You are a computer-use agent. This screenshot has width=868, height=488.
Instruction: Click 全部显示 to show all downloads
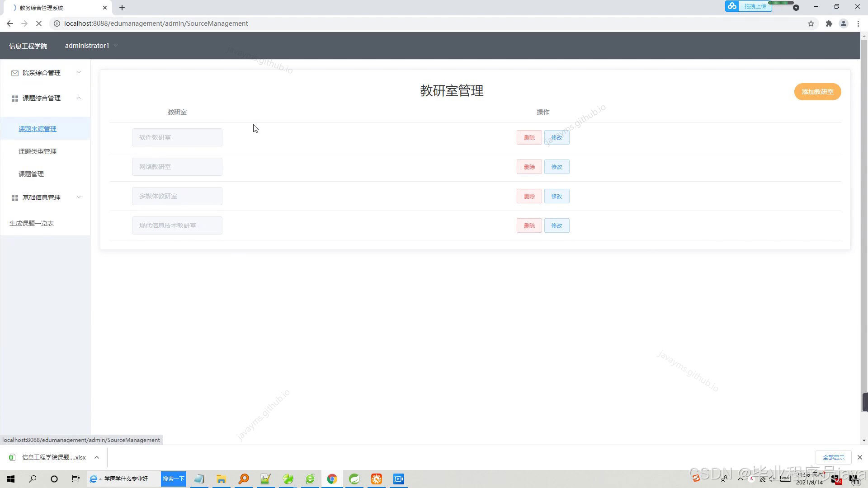(833, 457)
